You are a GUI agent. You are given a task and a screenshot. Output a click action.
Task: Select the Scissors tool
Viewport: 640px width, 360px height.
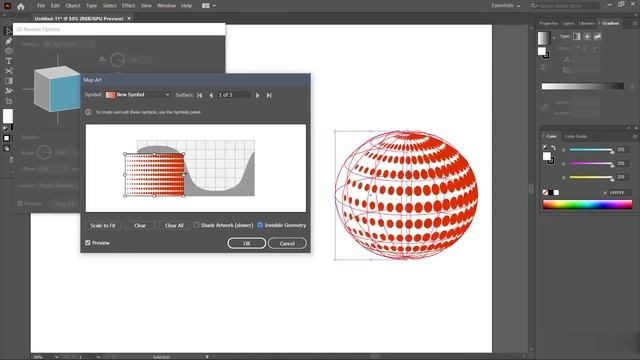coord(8,71)
